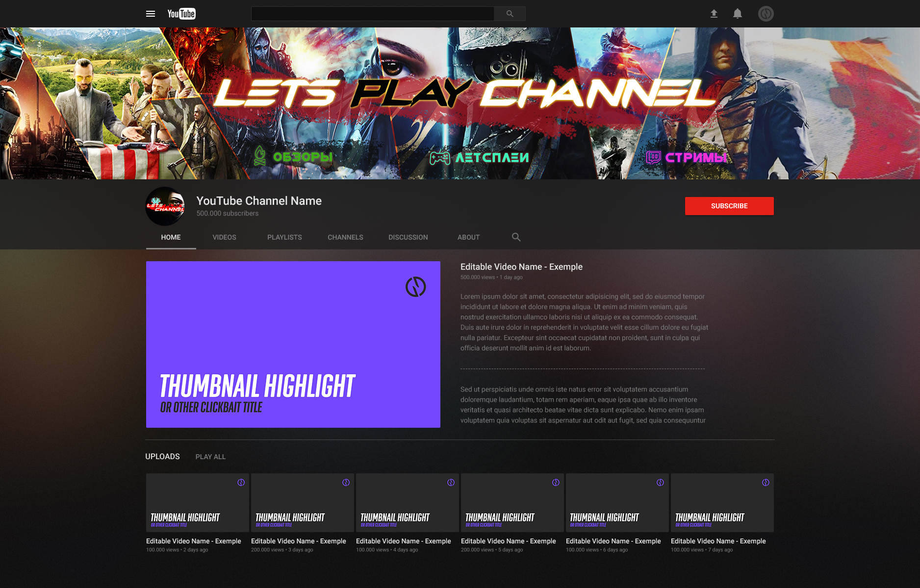Click the '100.000 views • 7 days ago' text
920x588 pixels.
point(702,550)
